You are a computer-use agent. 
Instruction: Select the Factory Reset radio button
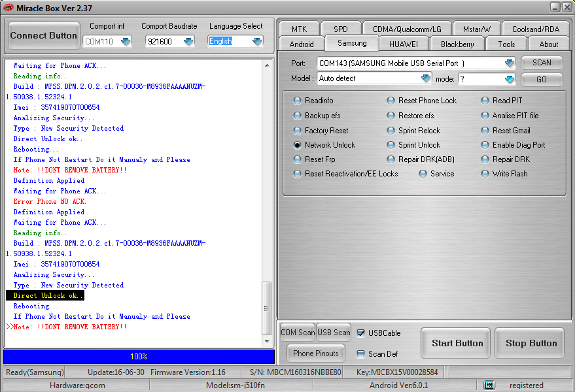[x=298, y=131]
